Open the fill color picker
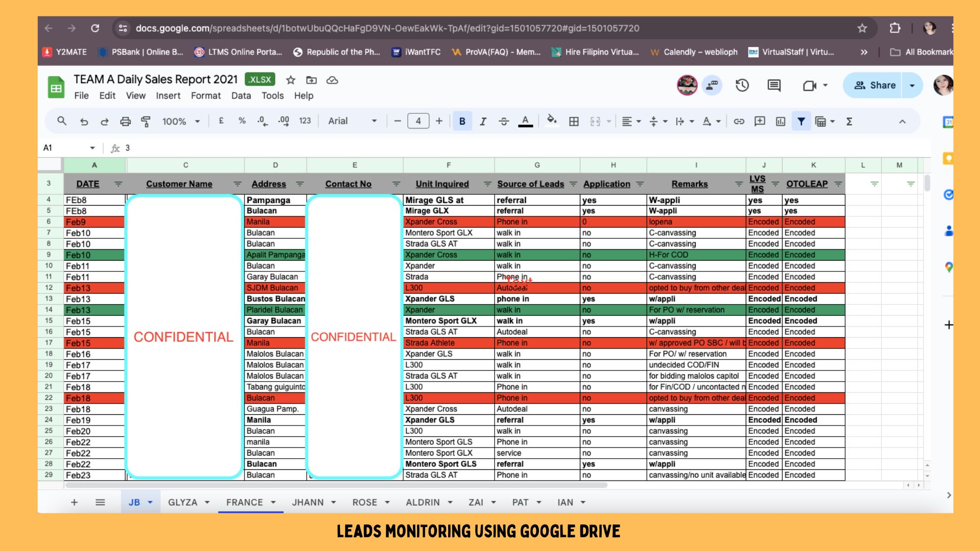 click(551, 121)
